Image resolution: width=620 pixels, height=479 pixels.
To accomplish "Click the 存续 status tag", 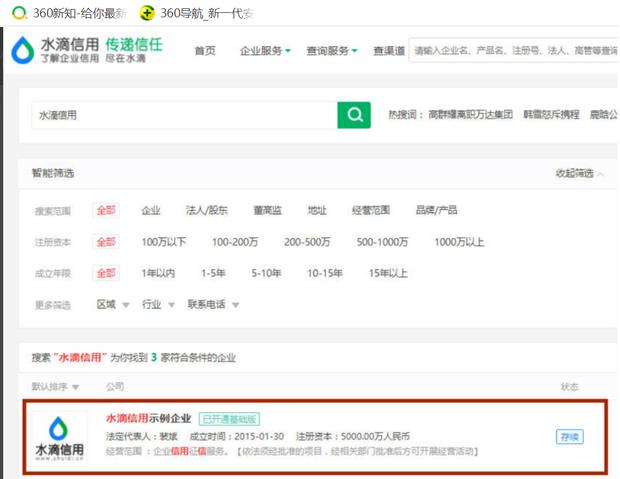I will click(570, 437).
